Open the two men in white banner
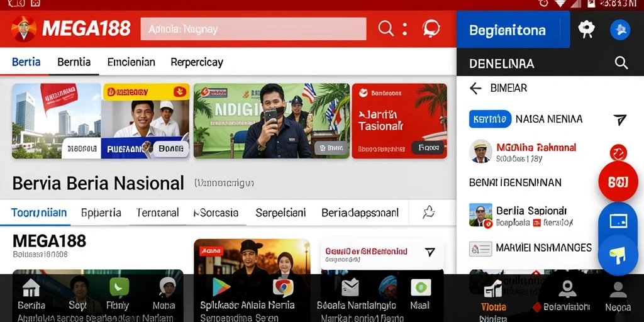 145,121
